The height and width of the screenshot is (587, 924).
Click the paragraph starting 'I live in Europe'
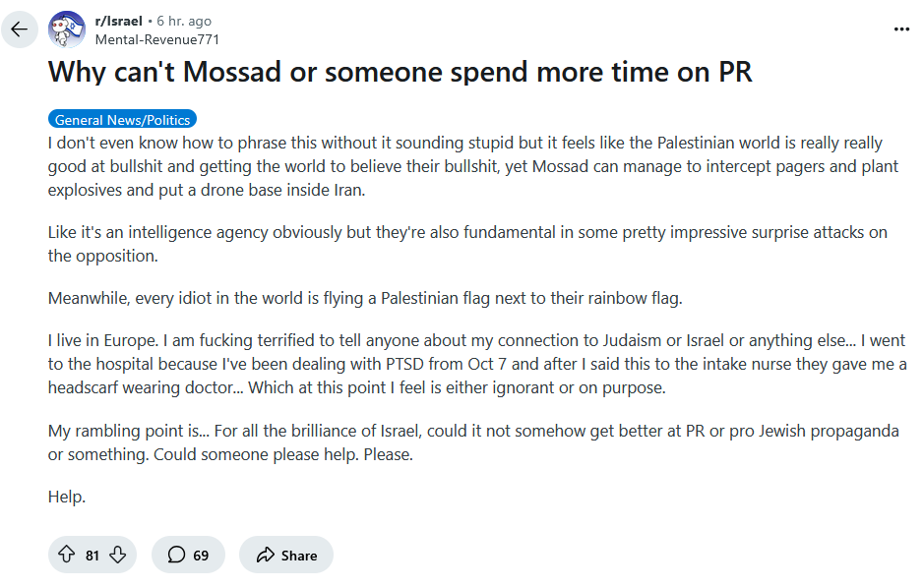point(477,365)
